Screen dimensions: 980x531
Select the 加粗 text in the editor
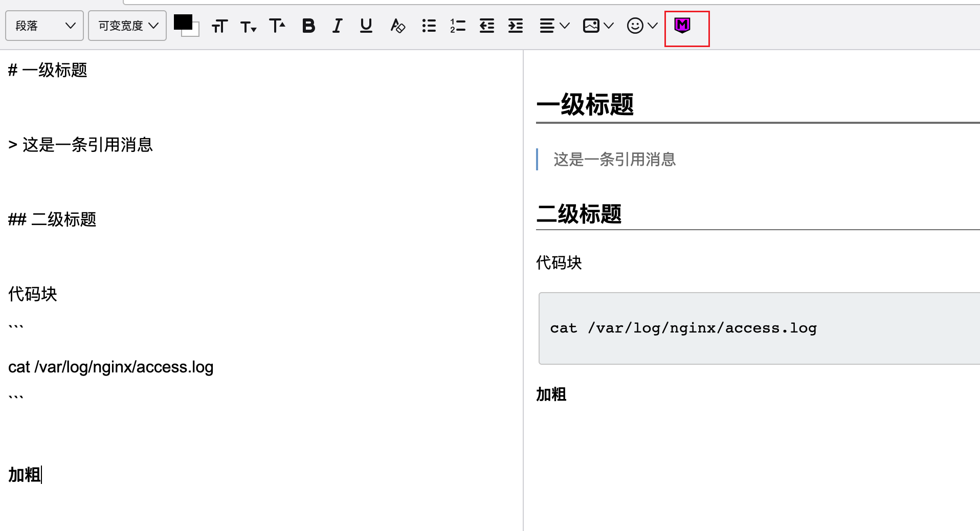tap(24, 475)
